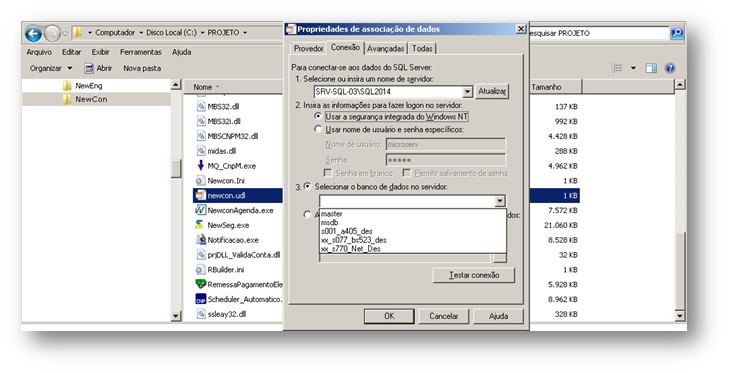Select the prjDLL_ValidaConta.dll icon
The image size is (729, 373).
201,255
